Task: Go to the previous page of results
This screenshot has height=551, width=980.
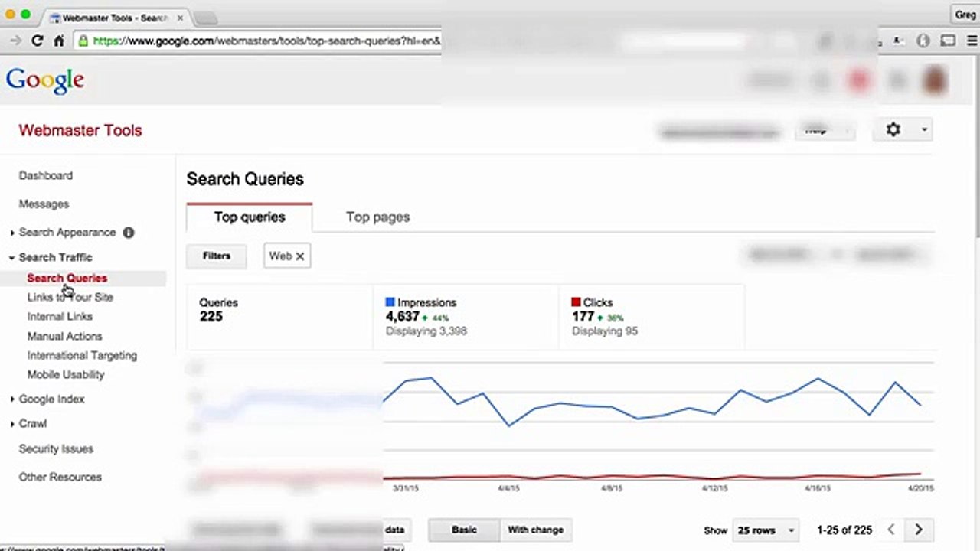Action: point(891,530)
